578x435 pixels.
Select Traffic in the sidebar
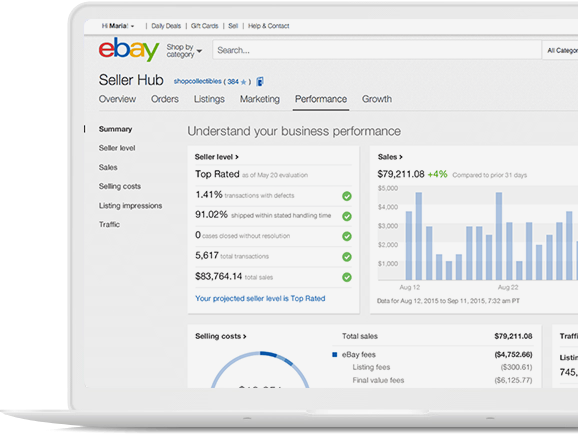point(109,224)
